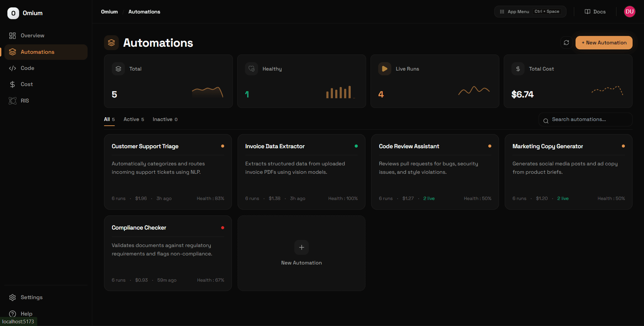Open the Automations layers icon in the sidebar

(13, 52)
